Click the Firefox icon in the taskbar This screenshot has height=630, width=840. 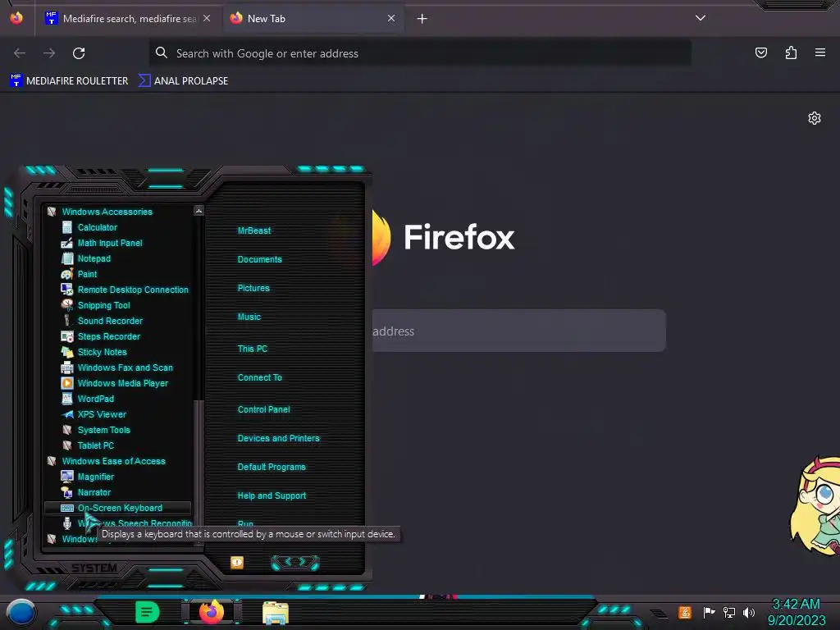coord(212,612)
